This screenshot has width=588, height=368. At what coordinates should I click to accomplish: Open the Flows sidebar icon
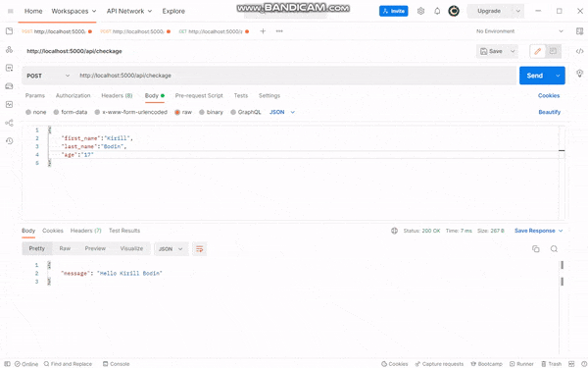pyautogui.click(x=10, y=123)
